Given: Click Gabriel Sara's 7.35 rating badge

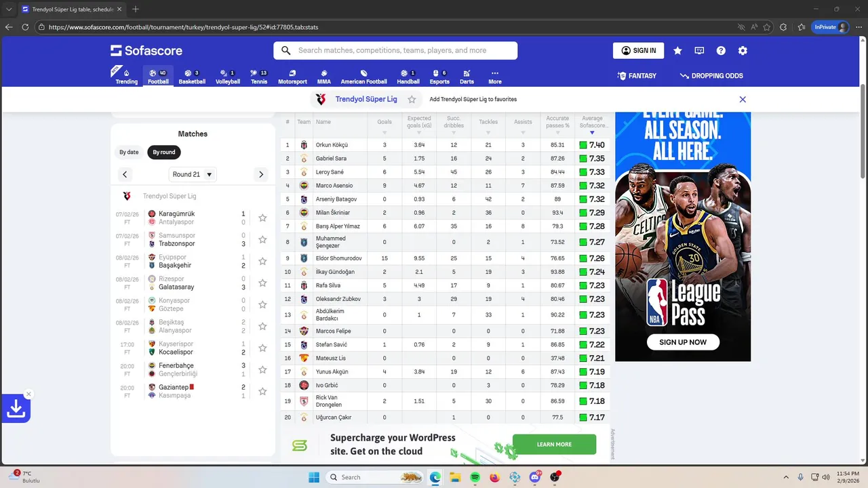Looking at the screenshot, I should pyautogui.click(x=592, y=159).
